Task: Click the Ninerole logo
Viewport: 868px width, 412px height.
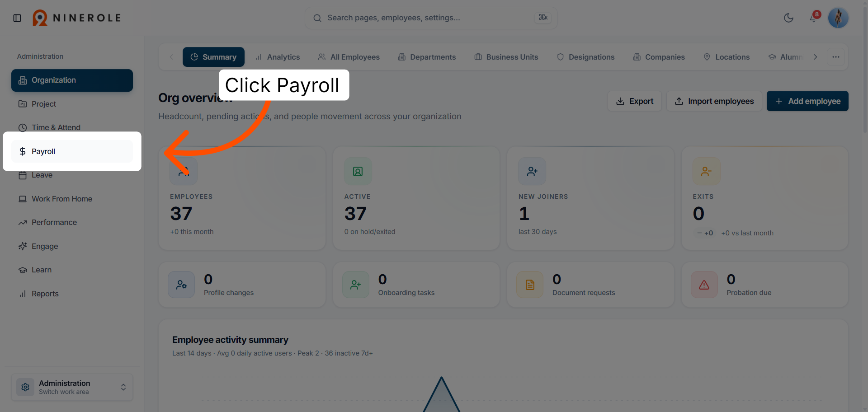Action: 77,18
